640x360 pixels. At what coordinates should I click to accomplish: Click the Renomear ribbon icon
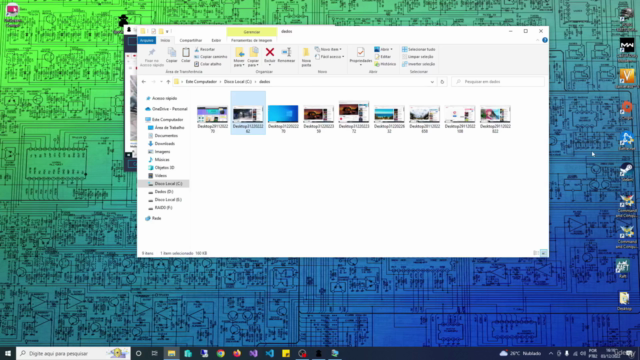tap(286, 55)
